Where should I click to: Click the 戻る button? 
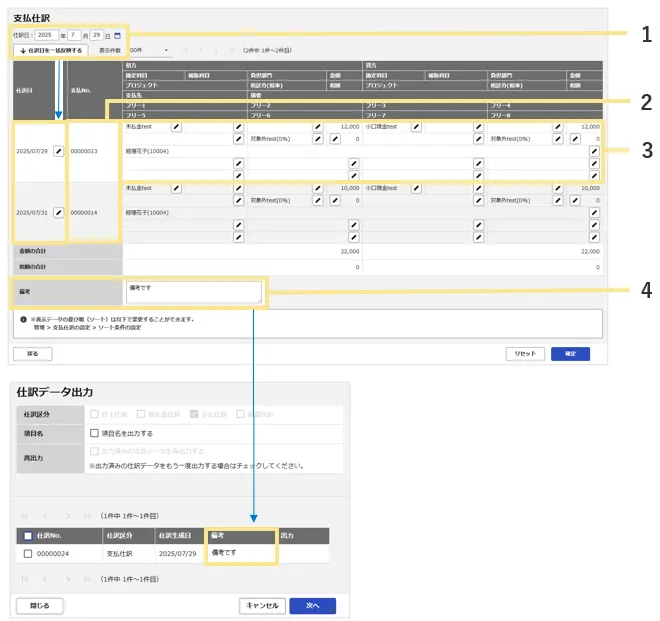pos(32,353)
